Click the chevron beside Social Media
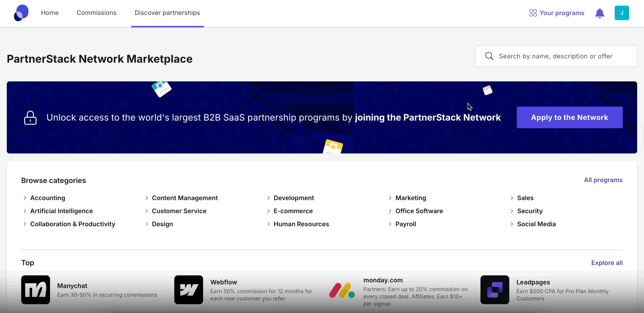 pos(512,224)
